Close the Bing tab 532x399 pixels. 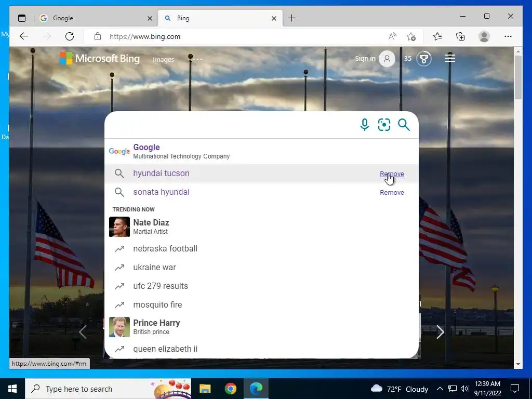pos(274,18)
